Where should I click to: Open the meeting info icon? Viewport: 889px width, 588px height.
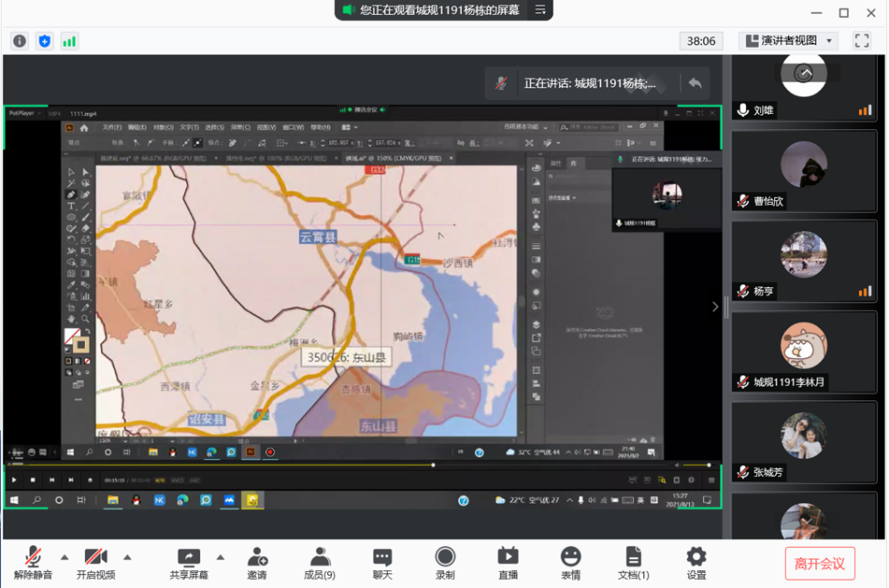[x=20, y=41]
